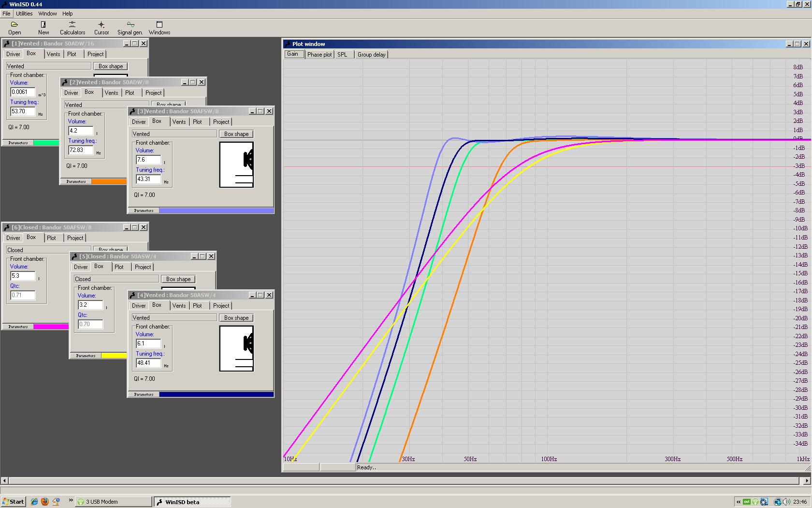812x508 pixels.
Task: Click Box shape button in window [4]
Action: (x=236, y=318)
